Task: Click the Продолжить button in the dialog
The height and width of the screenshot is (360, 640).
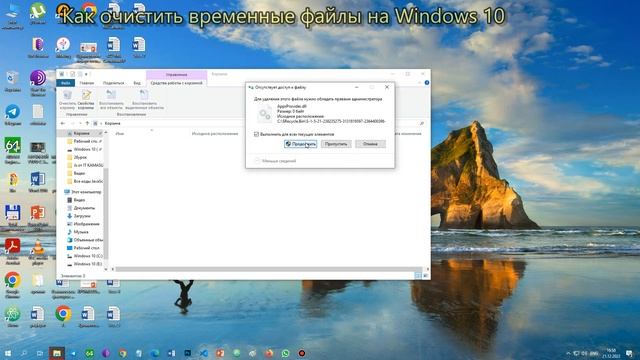Action: (300, 144)
